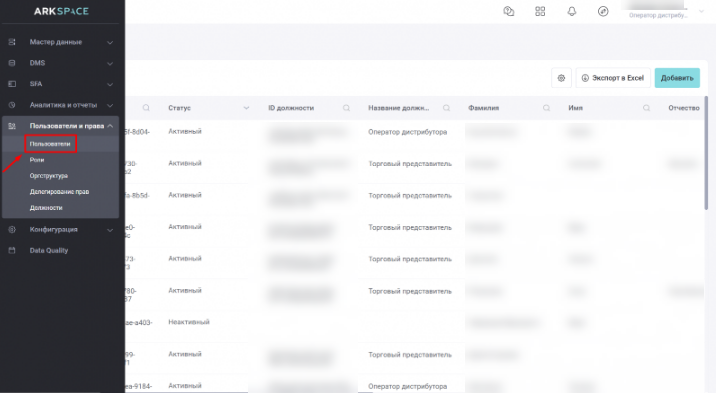Search in the Фамилия column
This screenshot has height=393, width=716.
click(x=547, y=108)
